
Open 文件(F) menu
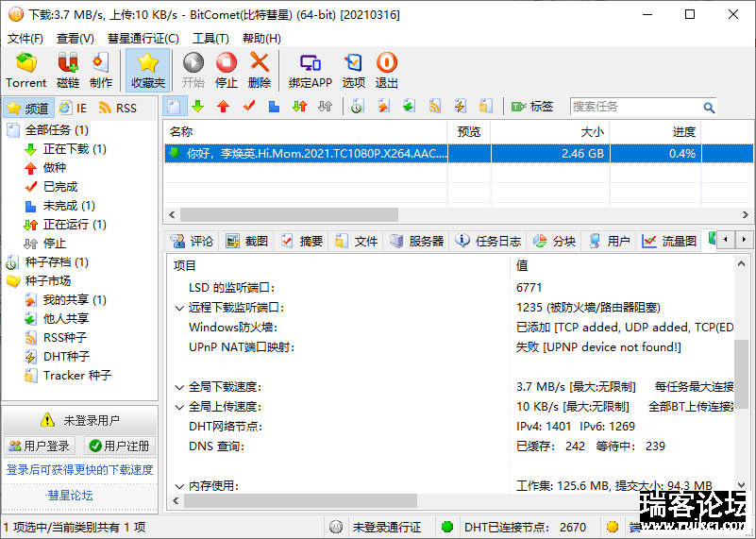pyautogui.click(x=25, y=39)
